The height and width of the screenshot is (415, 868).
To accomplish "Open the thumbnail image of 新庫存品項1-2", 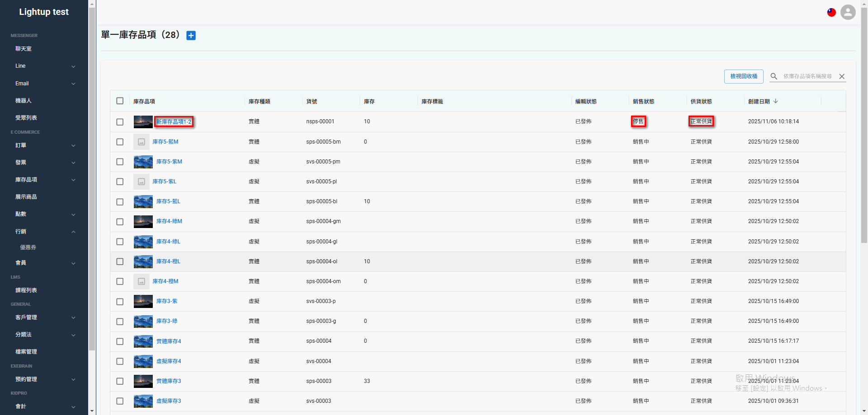I will coord(143,122).
